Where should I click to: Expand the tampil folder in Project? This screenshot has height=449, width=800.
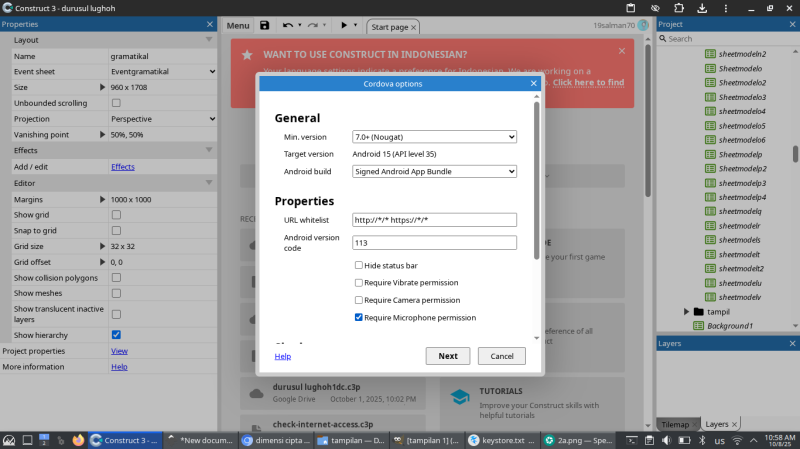pos(686,312)
